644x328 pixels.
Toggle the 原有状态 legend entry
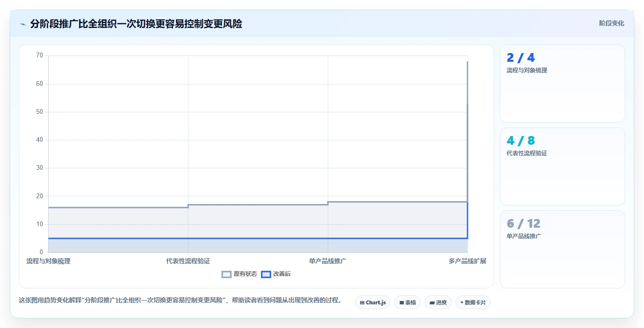(x=239, y=274)
